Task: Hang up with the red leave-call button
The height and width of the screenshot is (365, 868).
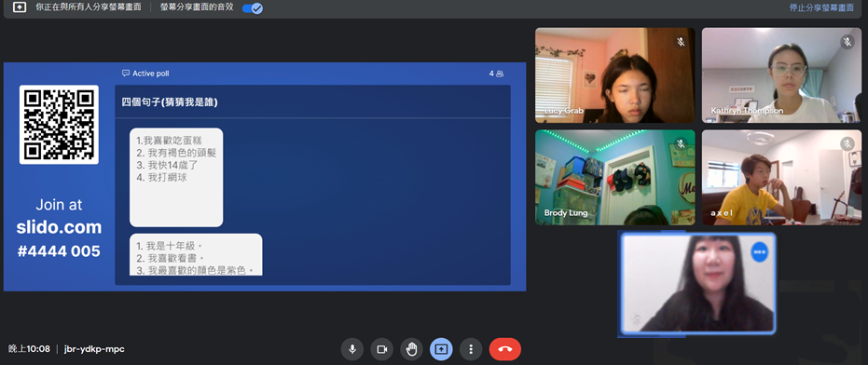Action: coord(505,349)
